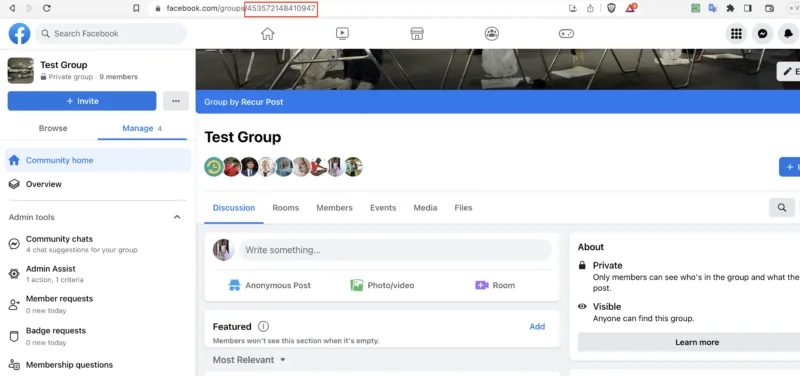Image resolution: width=800 pixels, height=376 pixels.
Task: Click the Facebook logo
Action: click(19, 34)
